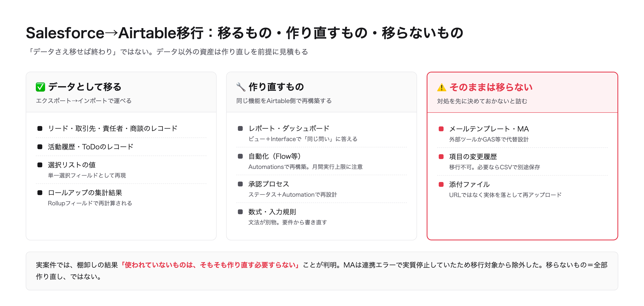This screenshot has height=306, width=644.
Task: Click the black bullet next to 選択リストの値
Action: click(40, 165)
